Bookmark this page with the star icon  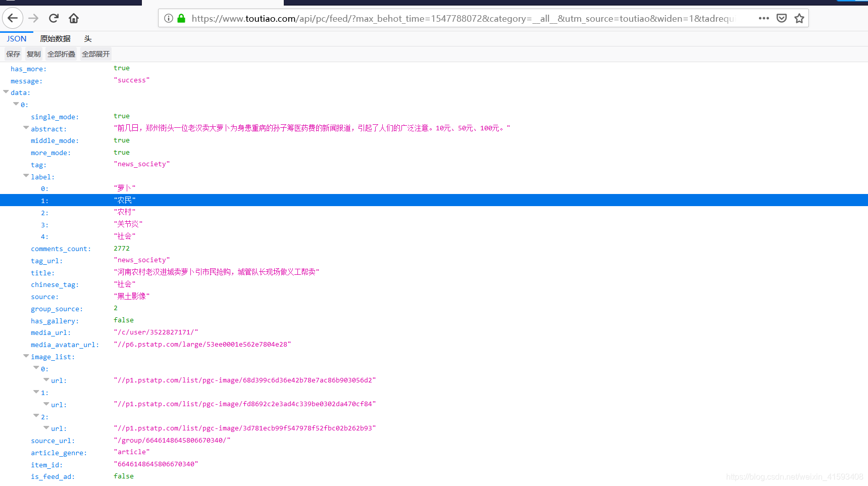point(799,18)
